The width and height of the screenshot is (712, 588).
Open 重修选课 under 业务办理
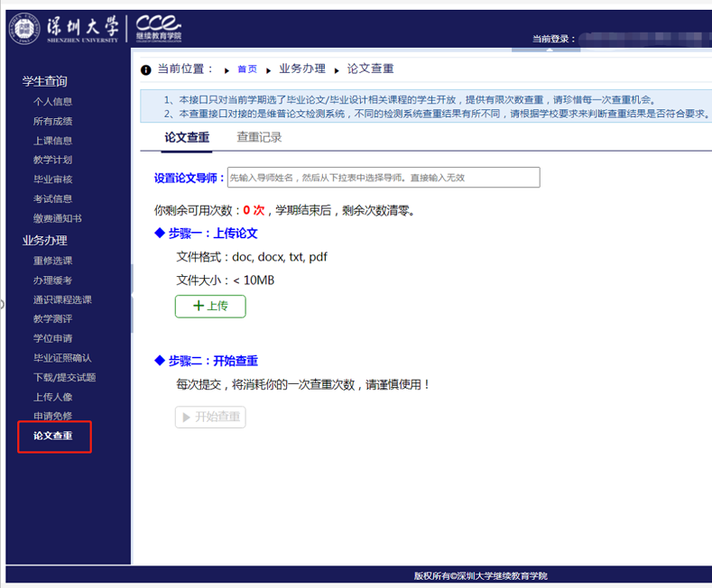[52, 261]
